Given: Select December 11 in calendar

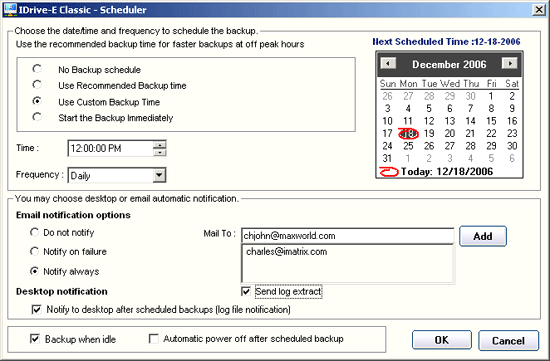Looking at the screenshot, I should pos(408,121).
